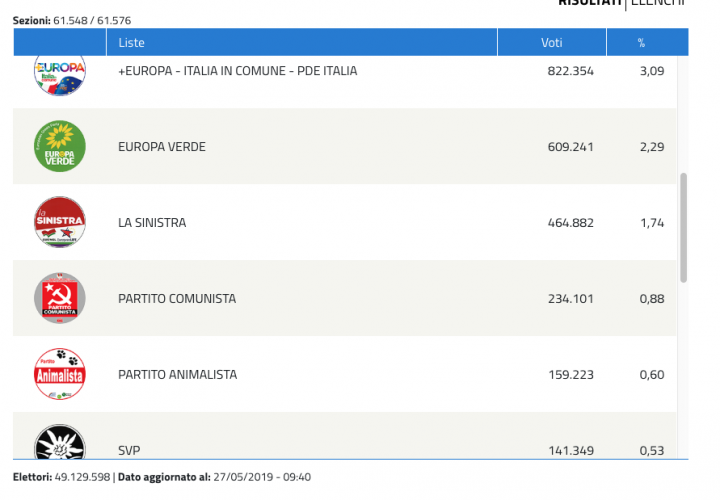Switch to the RISULTATI tab
720x500 pixels.
589,4
